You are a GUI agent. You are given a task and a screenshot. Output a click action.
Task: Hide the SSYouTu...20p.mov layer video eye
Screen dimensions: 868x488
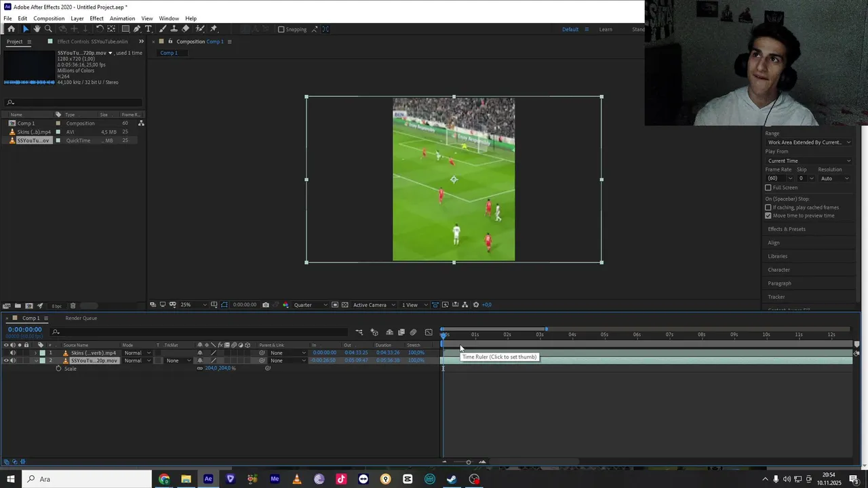point(6,361)
